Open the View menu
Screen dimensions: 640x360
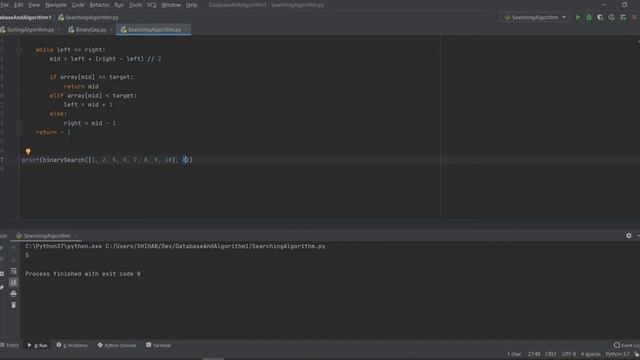tap(34, 5)
